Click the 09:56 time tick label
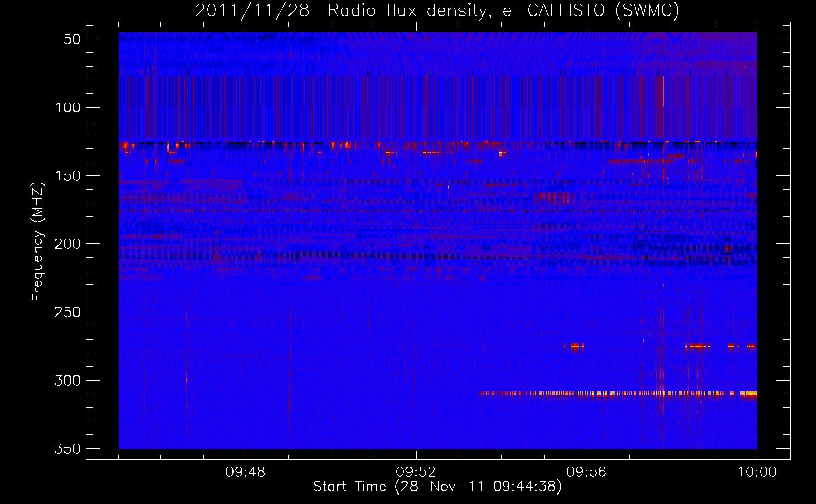The width and height of the screenshot is (816, 504). pos(587,472)
